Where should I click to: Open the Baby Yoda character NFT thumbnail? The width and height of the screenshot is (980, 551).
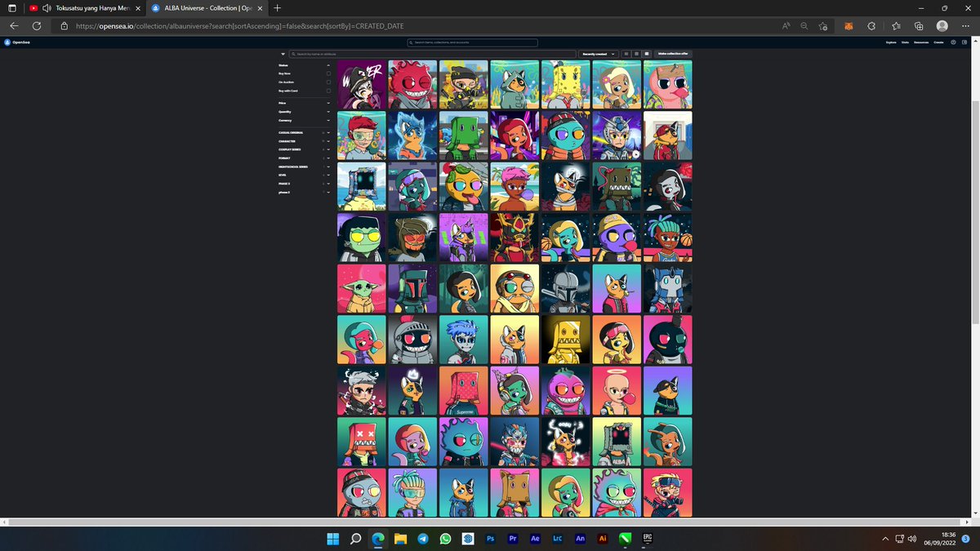point(362,288)
